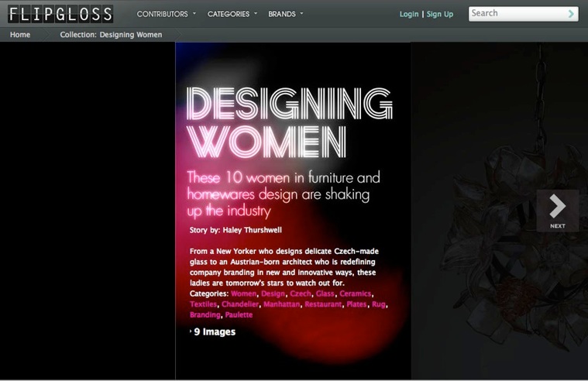Open the Categories dropdown menu
Image resolution: width=588 pixels, height=381 pixels.
coord(232,14)
